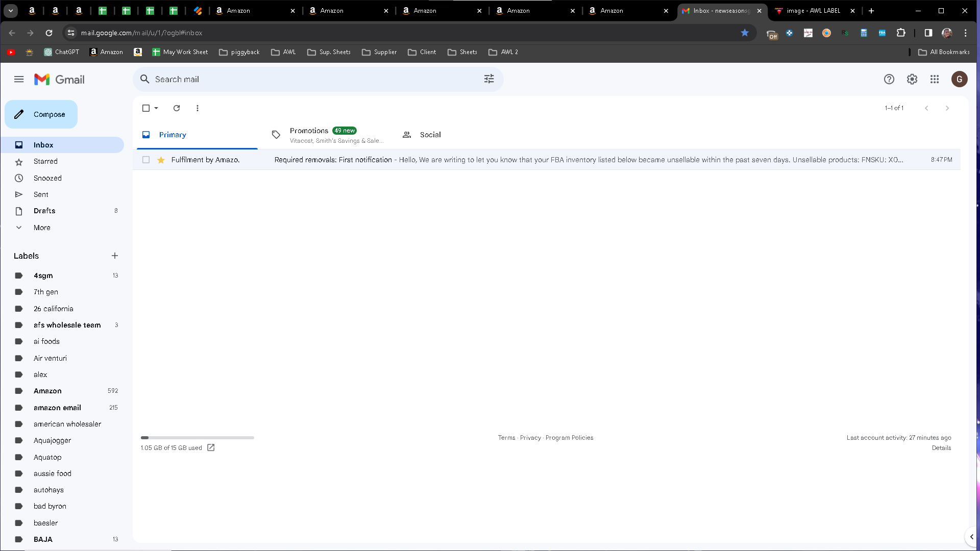Open the Client bookmarks folder
This screenshot has width=980, height=551.
pos(422,52)
